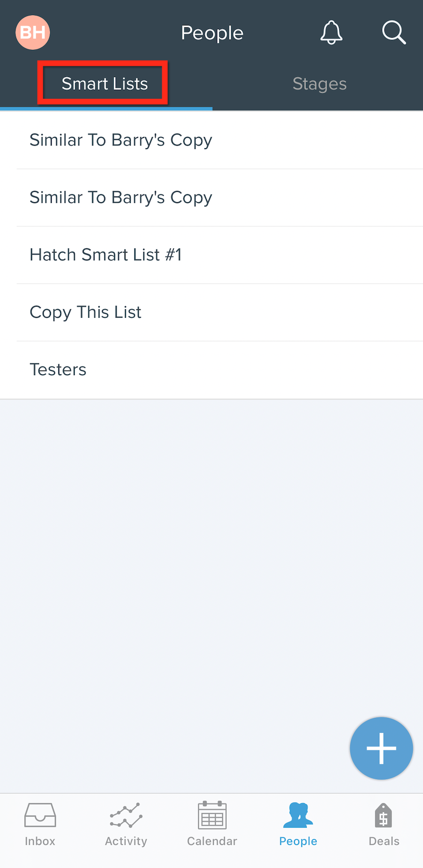Tap the blue plus add button
This screenshot has width=423, height=868.
click(x=381, y=748)
